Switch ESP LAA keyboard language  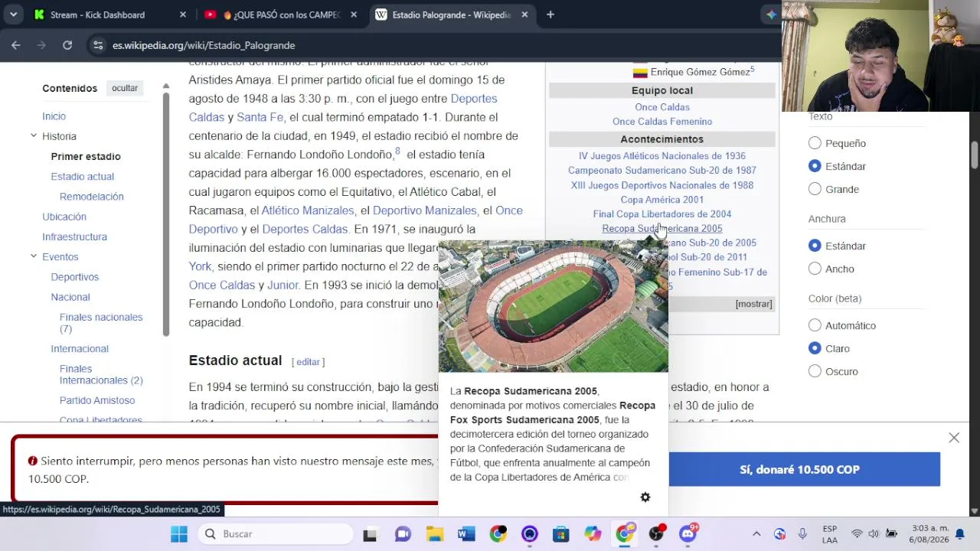pos(829,534)
